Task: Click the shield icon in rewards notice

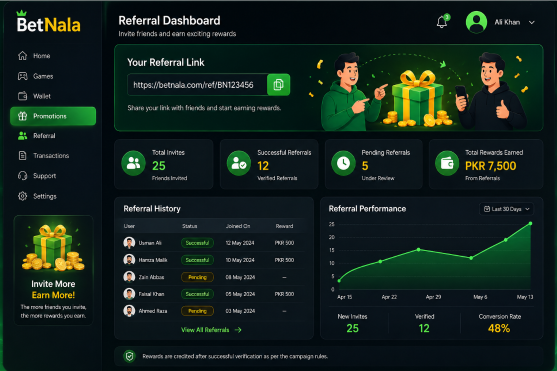Action: click(130, 356)
